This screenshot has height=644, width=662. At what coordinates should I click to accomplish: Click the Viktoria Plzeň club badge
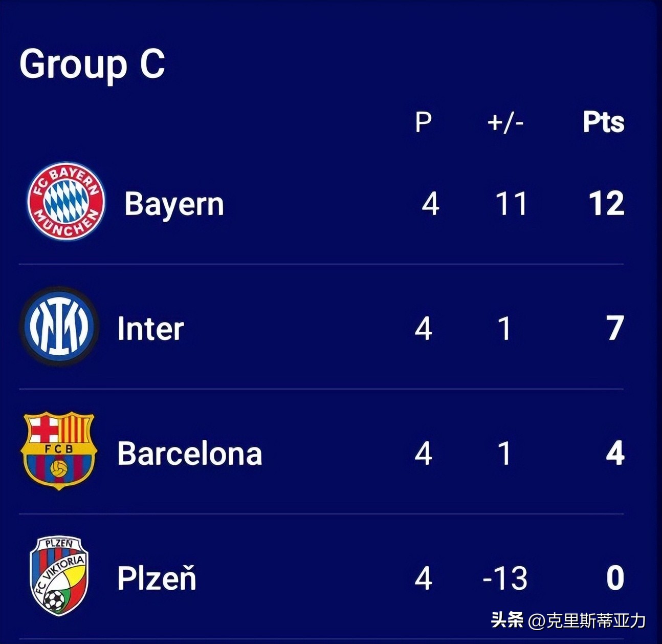click(59, 576)
